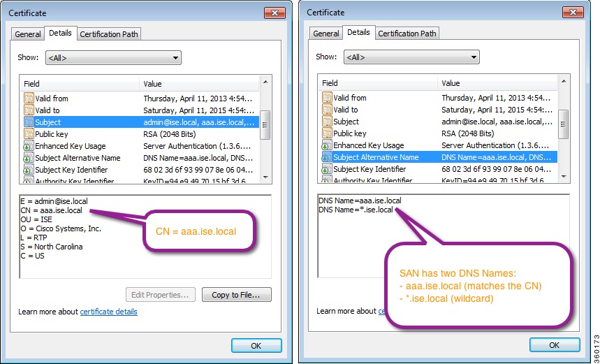Click OK in the left Certificate window
This screenshot has width=600, height=364.
click(x=256, y=346)
